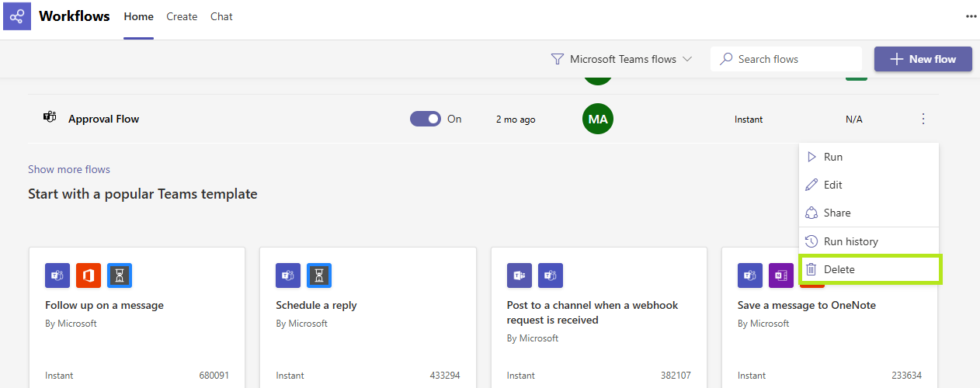The height and width of the screenshot is (388, 980).
Task: Click the New flow button
Action: pyautogui.click(x=923, y=59)
